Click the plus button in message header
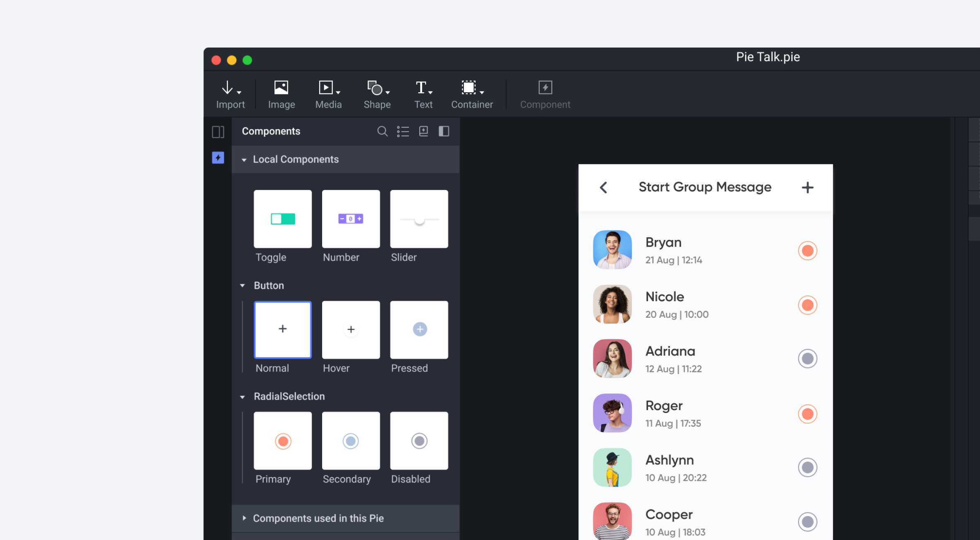This screenshot has width=980, height=540. coord(807,187)
